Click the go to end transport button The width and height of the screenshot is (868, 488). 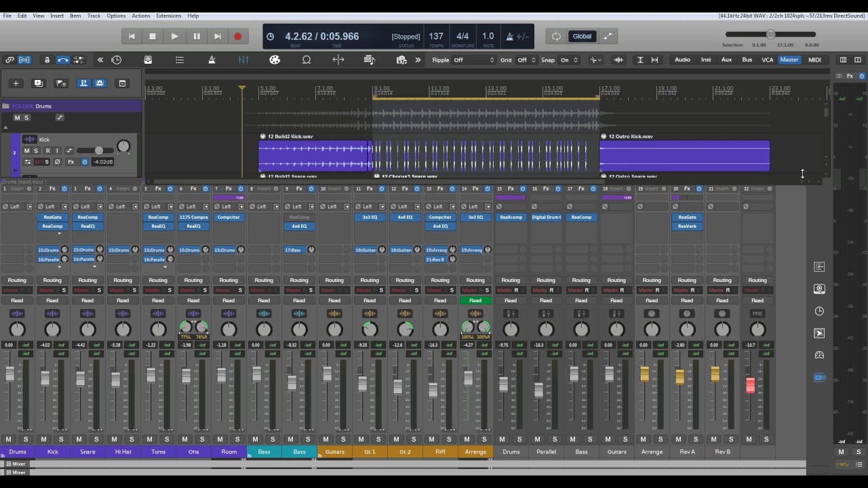218,37
